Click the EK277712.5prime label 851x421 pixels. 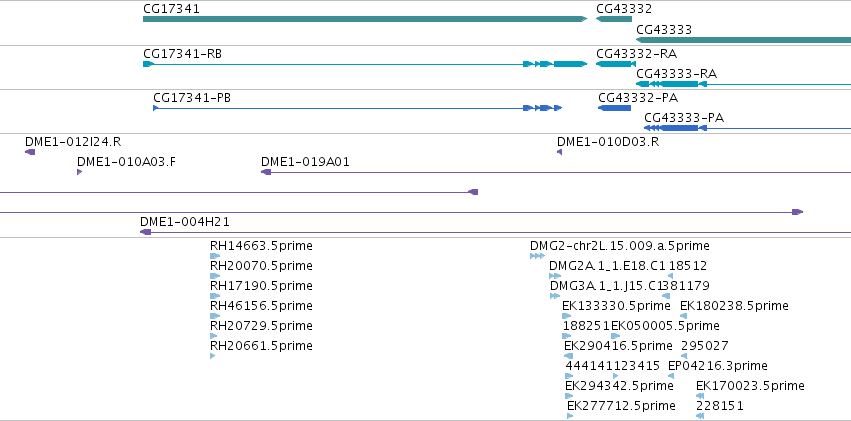pyautogui.click(x=621, y=406)
